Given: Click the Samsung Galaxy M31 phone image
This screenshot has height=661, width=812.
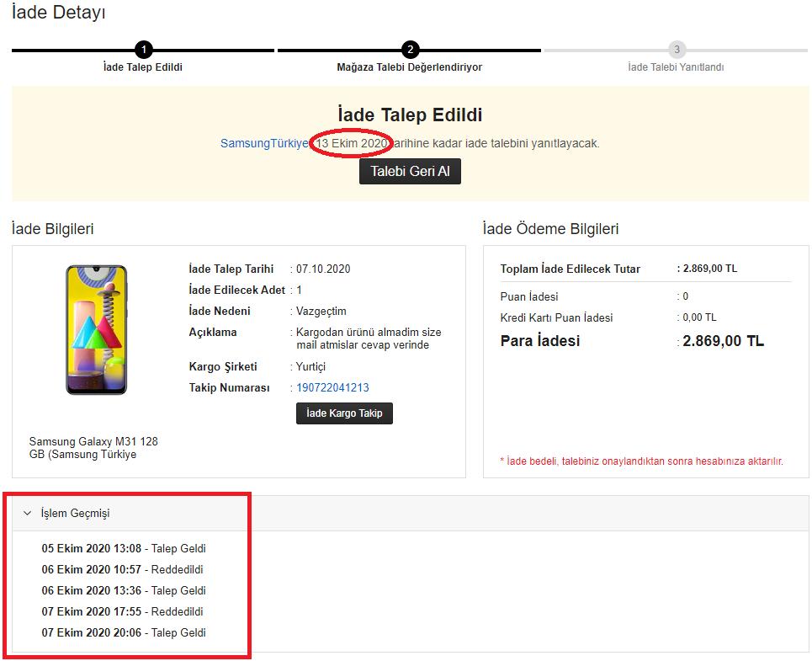Looking at the screenshot, I should click(x=96, y=330).
